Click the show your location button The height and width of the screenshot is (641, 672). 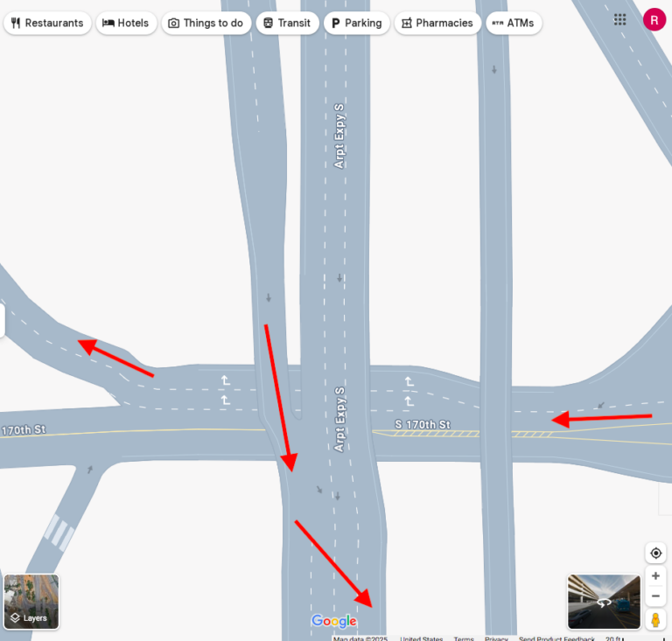pyautogui.click(x=655, y=553)
